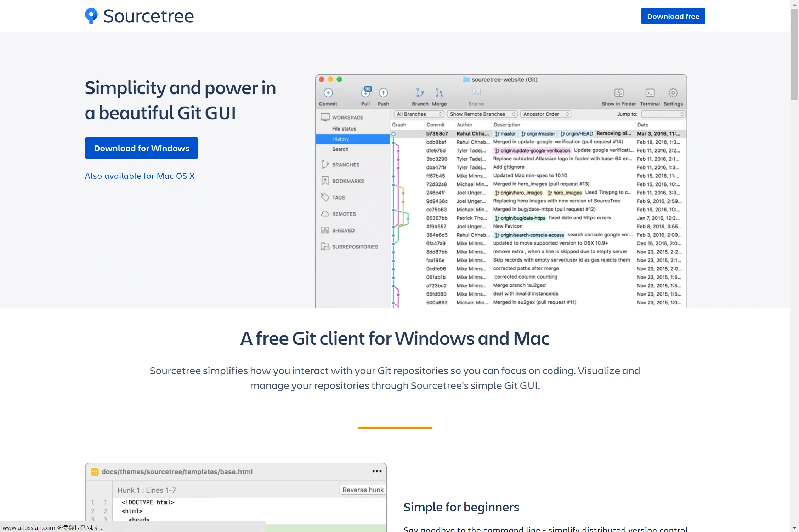Click the 'Simple for beginners' heading
Viewport: 799px width, 532px height.
point(461,507)
